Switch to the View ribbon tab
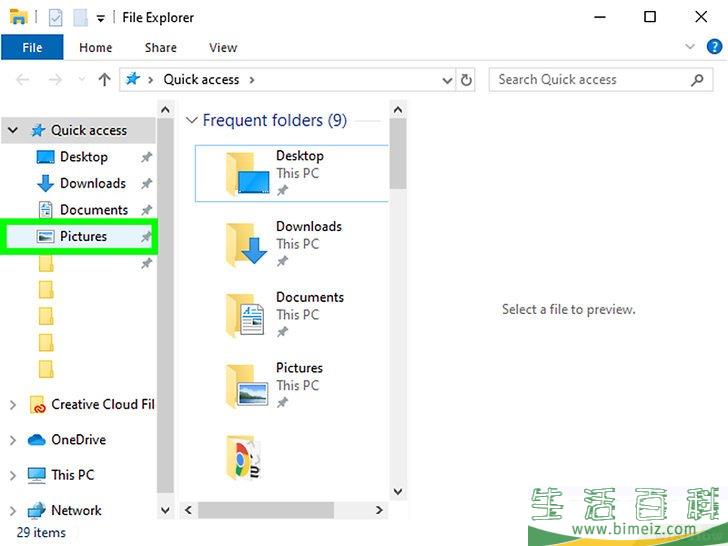Screen dimensions: 728x546 point(223,47)
